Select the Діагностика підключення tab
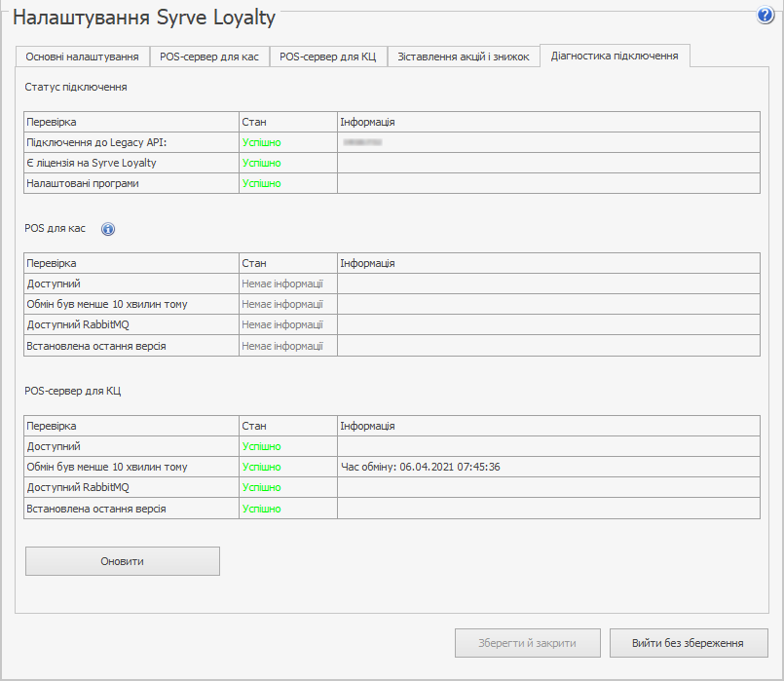 (x=615, y=56)
